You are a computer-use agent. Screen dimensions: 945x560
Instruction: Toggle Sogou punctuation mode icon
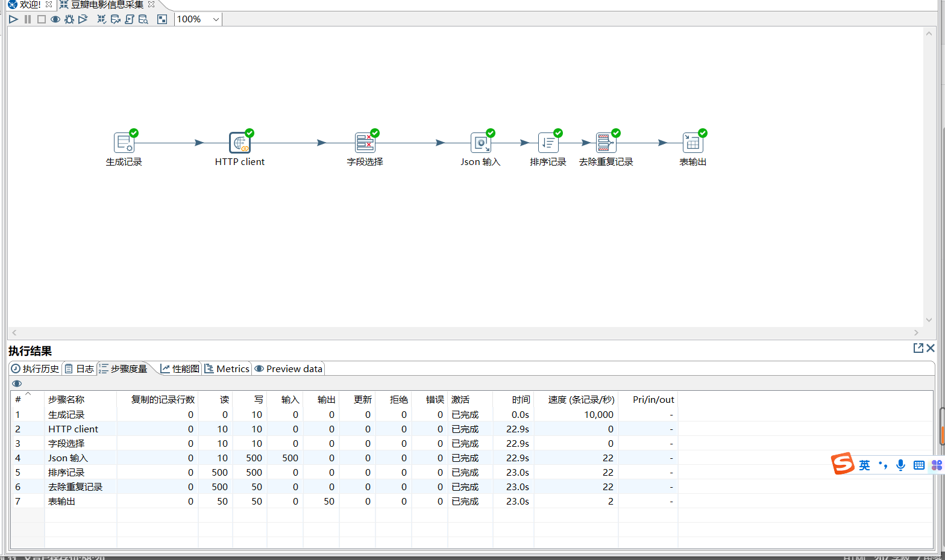tap(883, 465)
